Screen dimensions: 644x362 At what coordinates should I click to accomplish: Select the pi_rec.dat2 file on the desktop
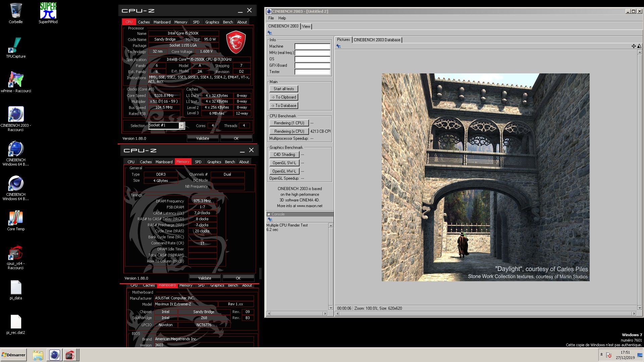click(16, 324)
